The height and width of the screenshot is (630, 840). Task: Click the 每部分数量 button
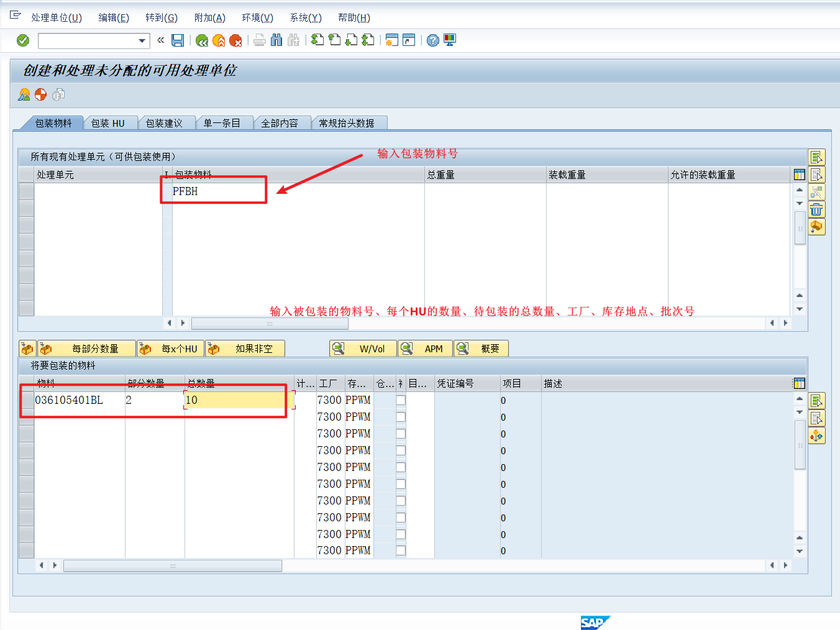tap(87, 349)
